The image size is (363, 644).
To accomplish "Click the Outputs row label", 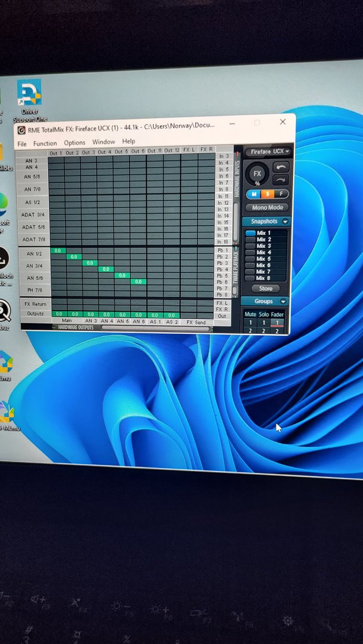I will [x=36, y=314].
